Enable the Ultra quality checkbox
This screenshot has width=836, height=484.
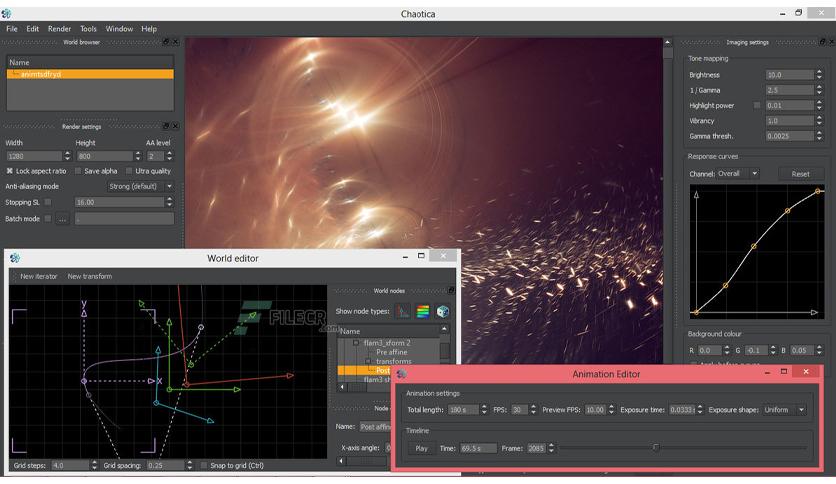[x=128, y=171]
